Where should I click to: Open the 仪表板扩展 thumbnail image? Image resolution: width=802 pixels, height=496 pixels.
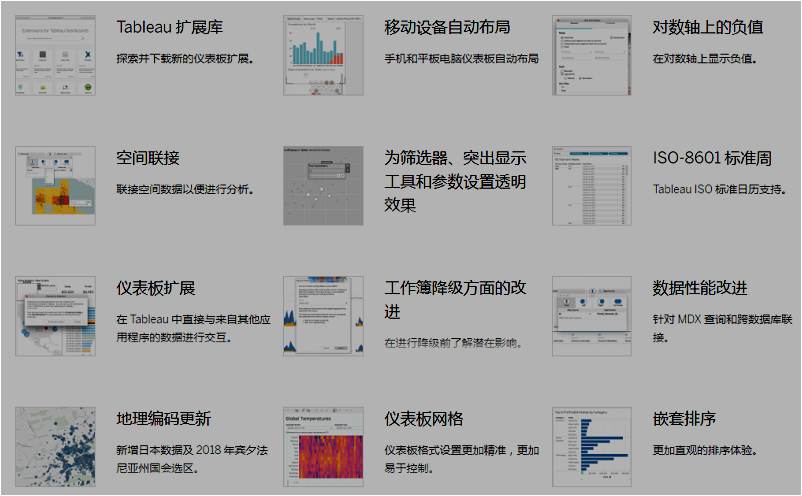[x=55, y=316]
